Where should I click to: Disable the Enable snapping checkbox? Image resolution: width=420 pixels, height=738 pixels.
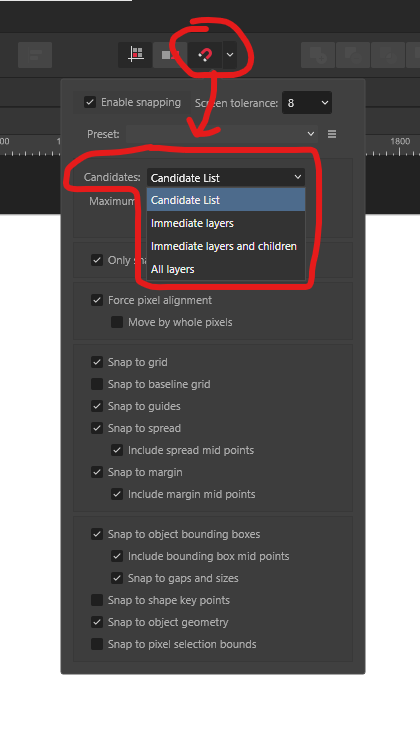(90, 102)
